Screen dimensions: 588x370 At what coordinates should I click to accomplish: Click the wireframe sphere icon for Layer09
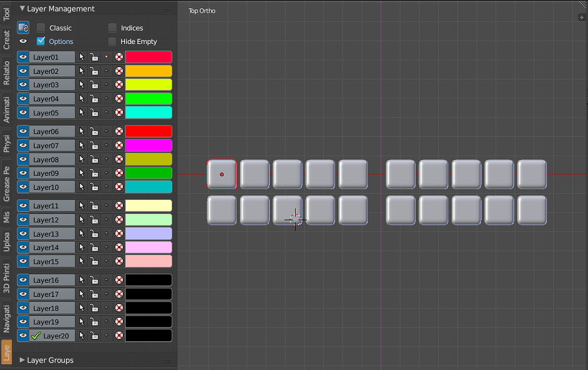(x=119, y=173)
